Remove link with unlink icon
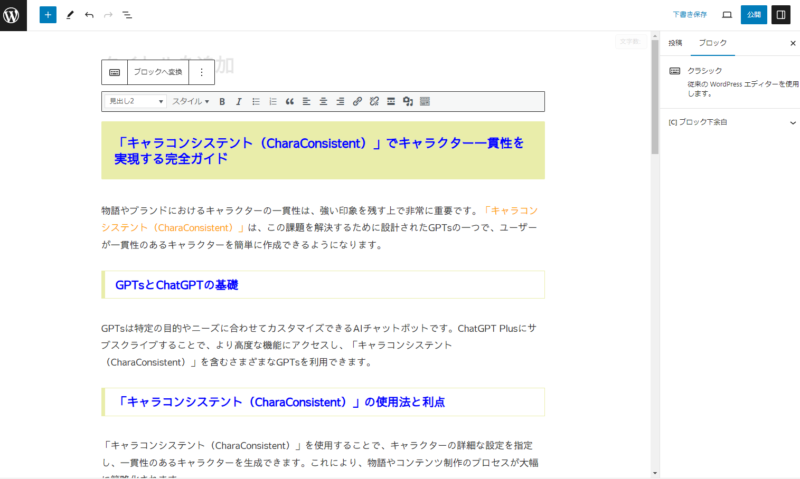800x479 pixels. pyautogui.click(x=374, y=102)
